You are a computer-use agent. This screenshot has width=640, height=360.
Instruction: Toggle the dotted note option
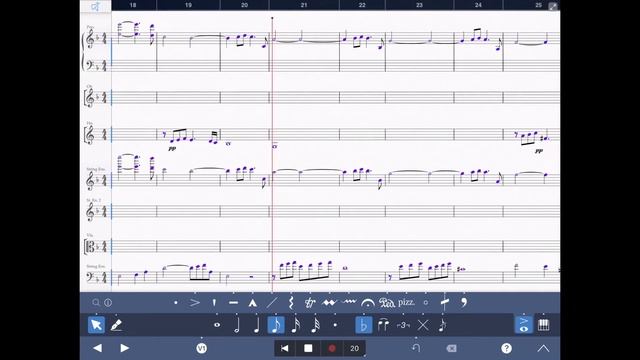(336, 325)
